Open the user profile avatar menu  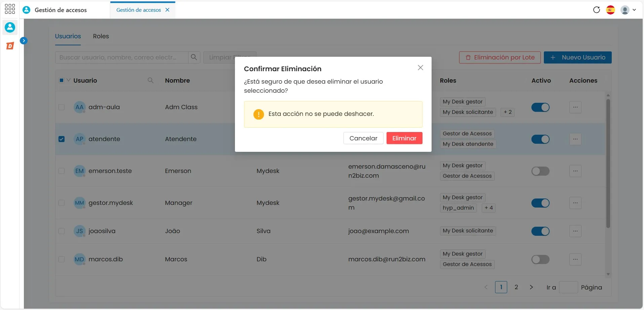point(628,10)
